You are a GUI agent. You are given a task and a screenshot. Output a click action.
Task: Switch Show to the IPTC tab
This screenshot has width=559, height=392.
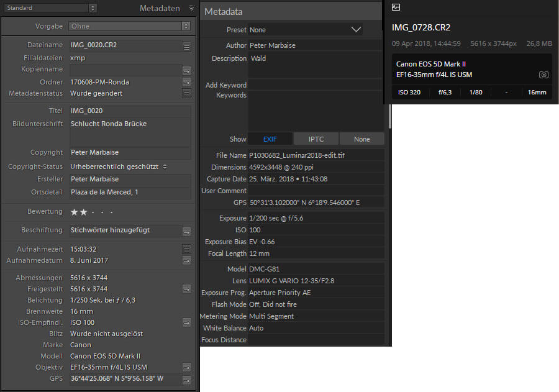[x=316, y=139]
